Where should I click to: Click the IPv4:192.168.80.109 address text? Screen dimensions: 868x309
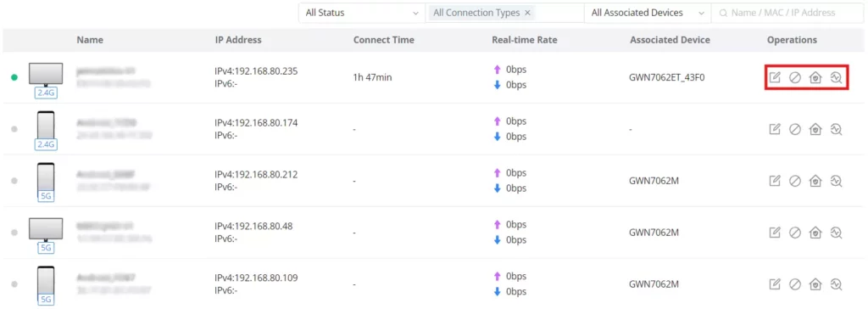(256, 278)
